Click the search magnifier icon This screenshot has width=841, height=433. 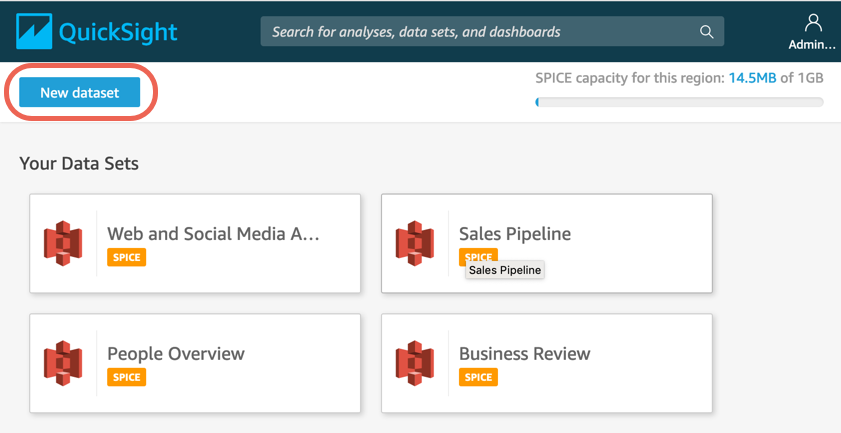706,31
